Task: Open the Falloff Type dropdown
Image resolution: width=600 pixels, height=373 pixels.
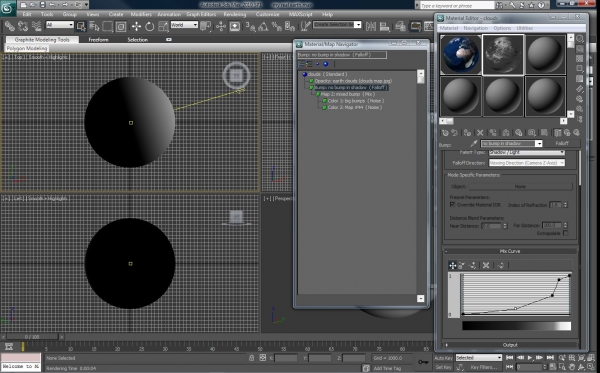Action: [527, 152]
